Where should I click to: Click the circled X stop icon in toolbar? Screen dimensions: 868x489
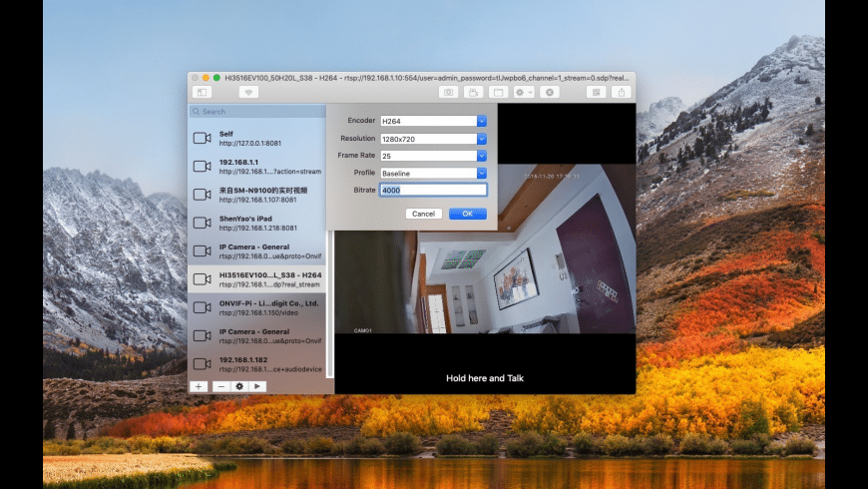[550, 93]
